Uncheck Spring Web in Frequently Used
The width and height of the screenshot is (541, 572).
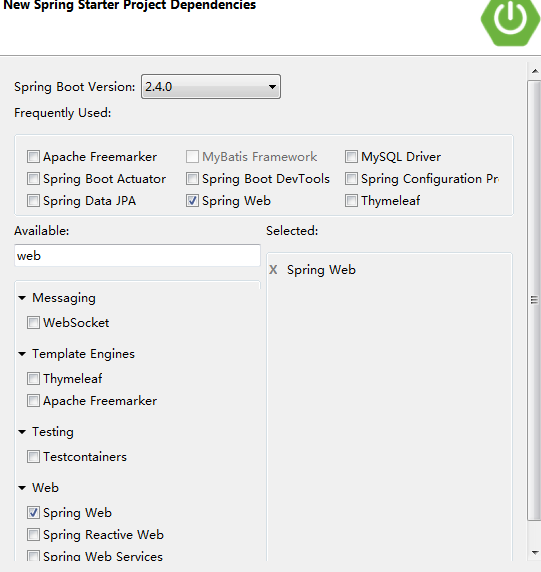tap(192, 201)
